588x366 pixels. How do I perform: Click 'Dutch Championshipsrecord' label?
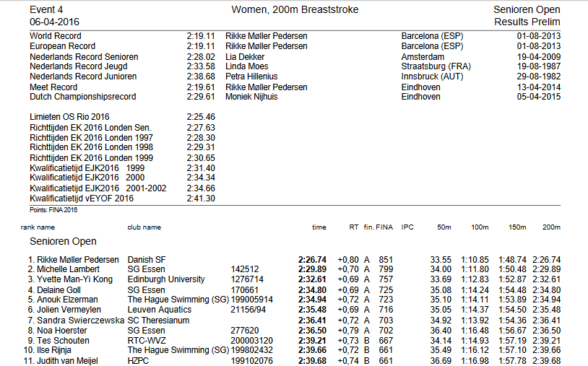tap(83, 97)
